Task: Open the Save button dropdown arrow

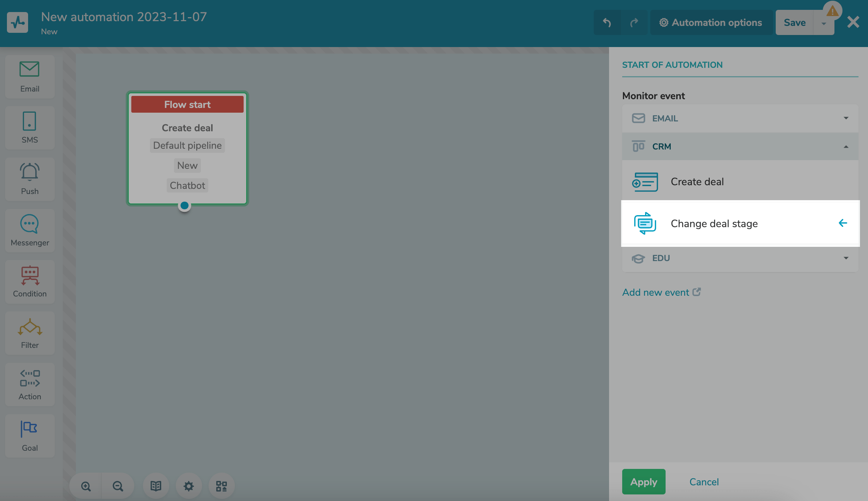Action: point(824,23)
